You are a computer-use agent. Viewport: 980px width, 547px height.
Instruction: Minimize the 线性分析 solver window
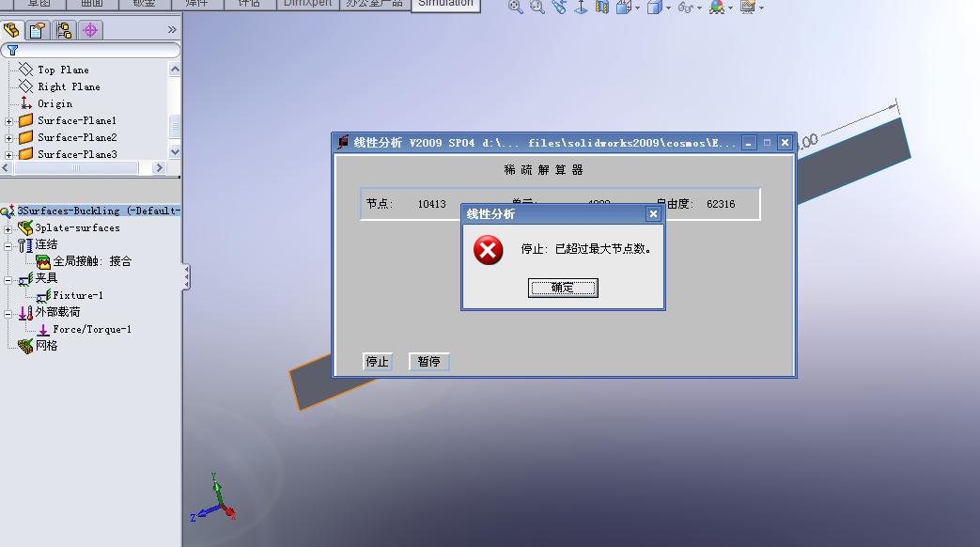748,143
